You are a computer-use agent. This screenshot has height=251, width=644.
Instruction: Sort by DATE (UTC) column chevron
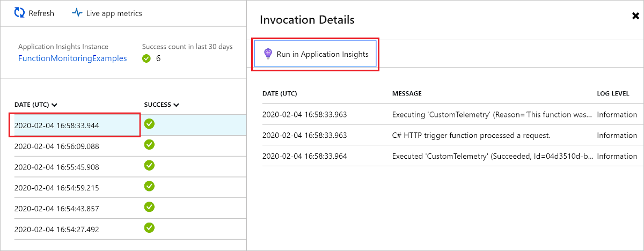(55, 105)
